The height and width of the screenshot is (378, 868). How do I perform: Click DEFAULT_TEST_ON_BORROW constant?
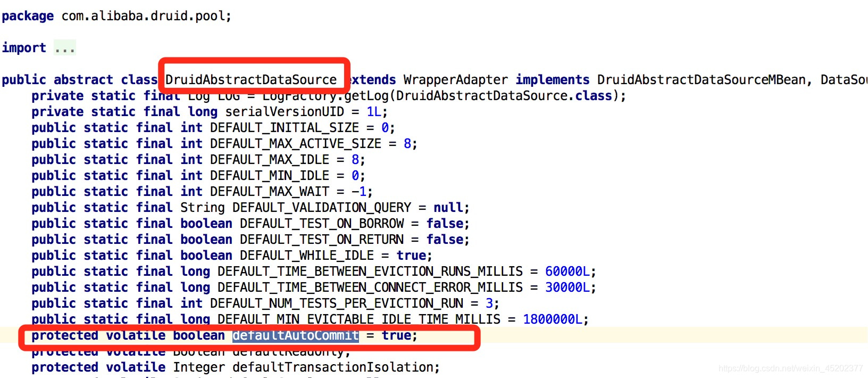click(322, 224)
